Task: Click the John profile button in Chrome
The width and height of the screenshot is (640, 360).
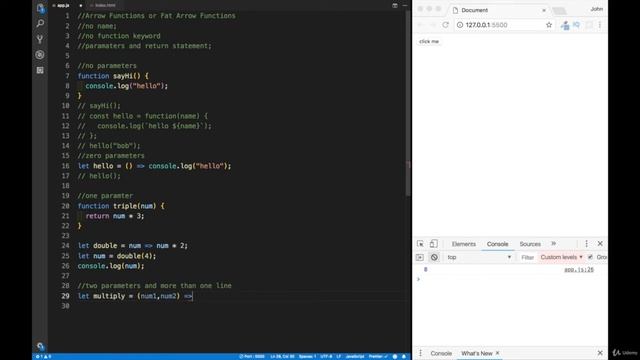Action: click(x=596, y=9)
